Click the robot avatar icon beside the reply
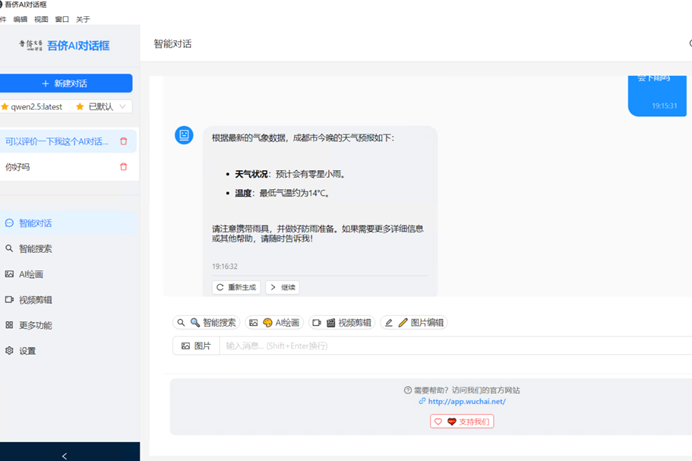The width and height of the screenshot is (692, 461). 184,135
